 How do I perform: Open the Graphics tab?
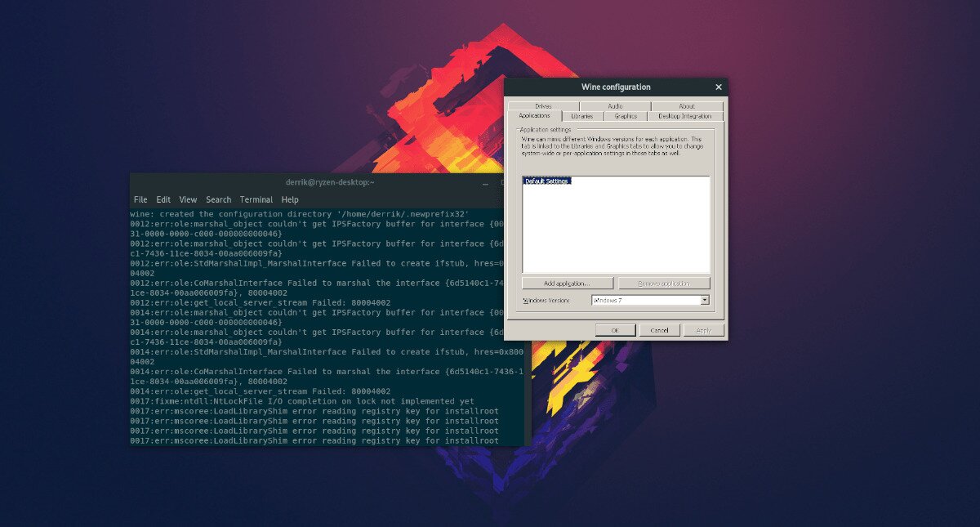pos(626,115)
